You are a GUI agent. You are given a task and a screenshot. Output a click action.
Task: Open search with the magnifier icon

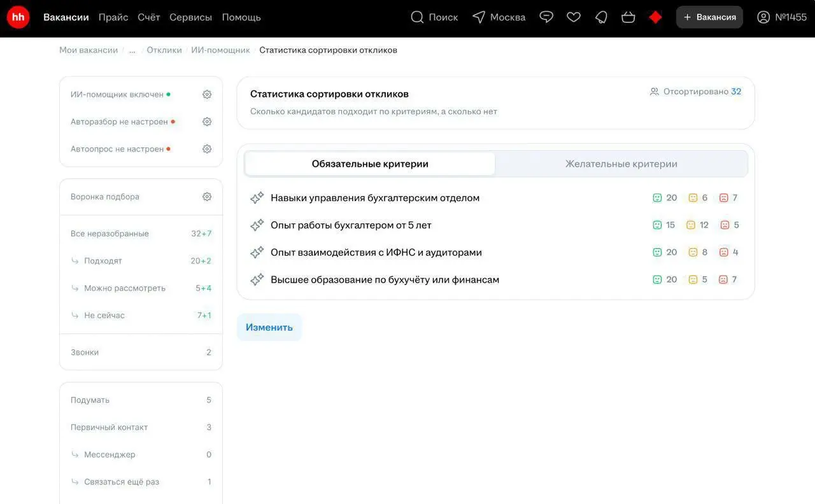tap(417, 17)
